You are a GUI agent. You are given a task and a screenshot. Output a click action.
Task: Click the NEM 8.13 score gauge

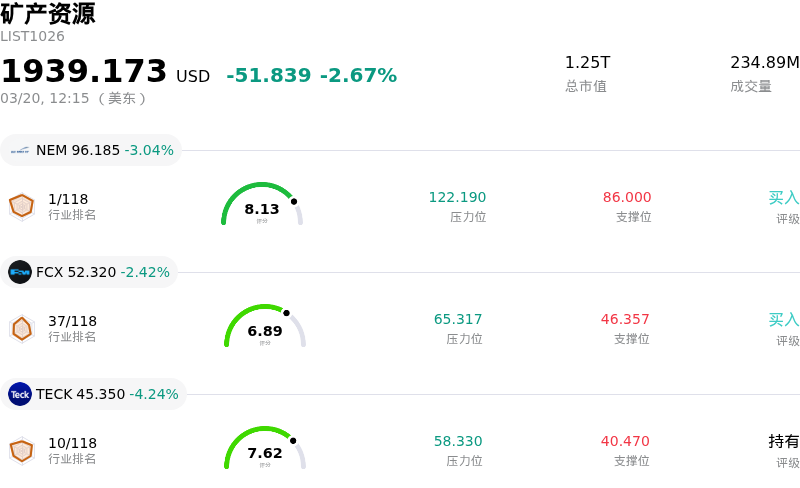tap(262, 205)
